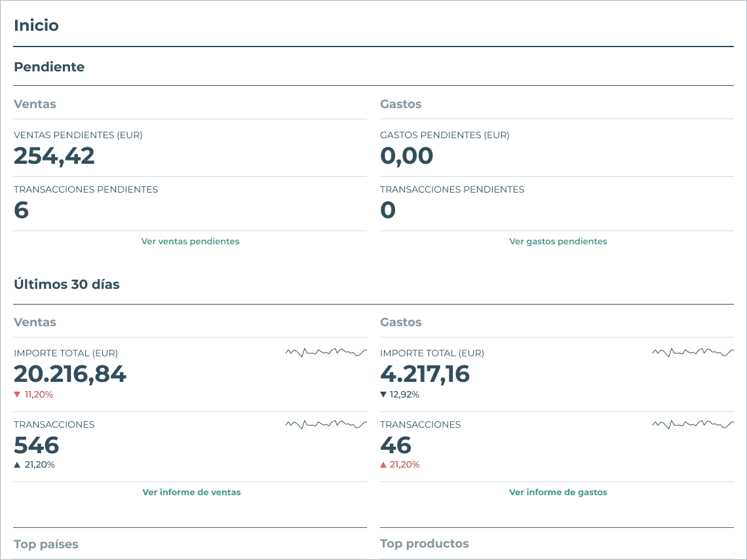Click Ver informe de ventas link

[x=191, y=493]
